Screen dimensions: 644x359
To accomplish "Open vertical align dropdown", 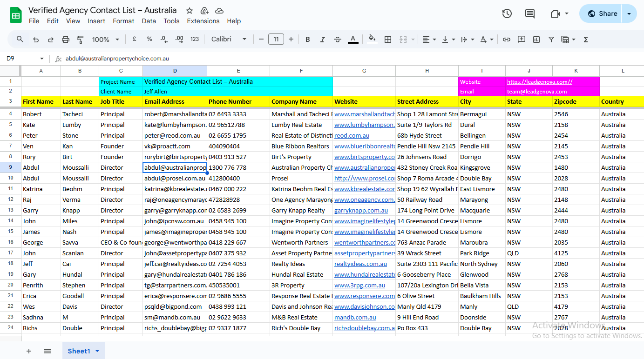I will (x=448, y=40).
